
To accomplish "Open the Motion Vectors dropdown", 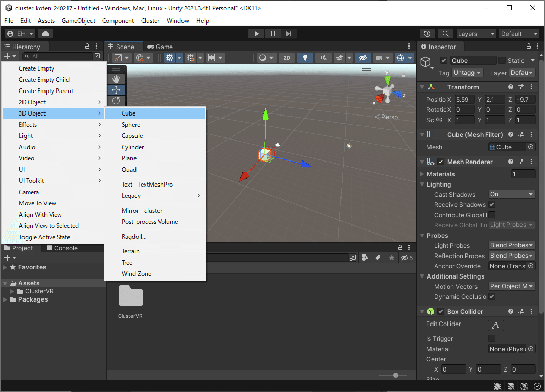I will pyautogui.click(x=512, y=286).
